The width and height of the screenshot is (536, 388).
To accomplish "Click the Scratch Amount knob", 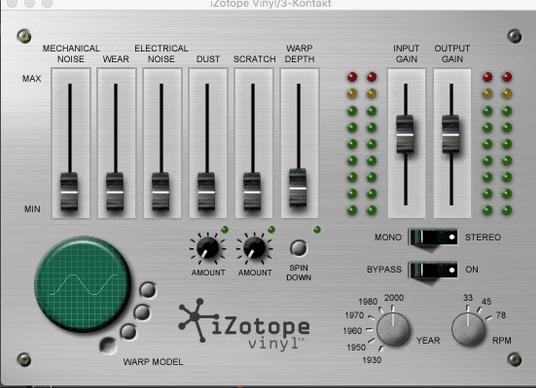I will tap(254, 248).
